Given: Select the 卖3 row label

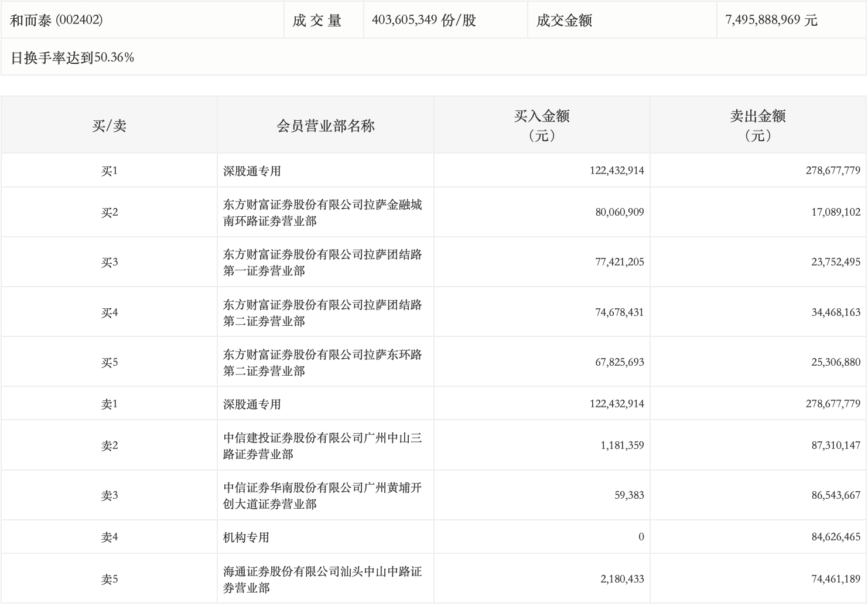Looking at the screenshot, I should click(110, 496).
